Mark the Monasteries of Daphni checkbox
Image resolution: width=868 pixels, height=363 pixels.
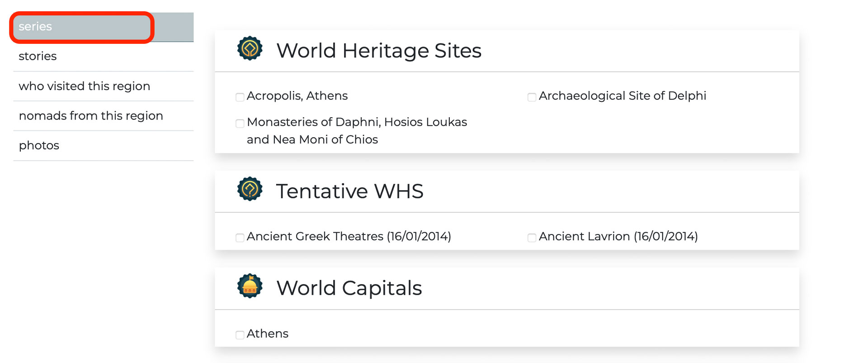(x=240, y=123)
